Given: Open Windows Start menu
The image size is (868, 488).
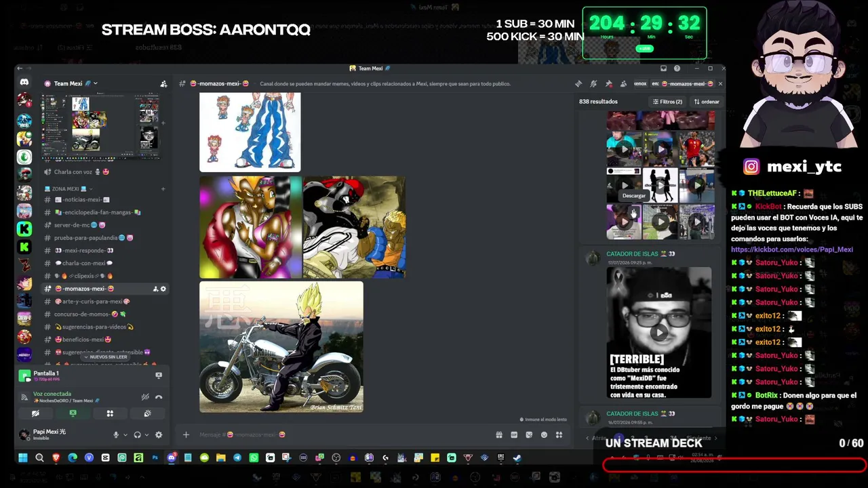Looking at the screenshot, I should coord(22,457).
